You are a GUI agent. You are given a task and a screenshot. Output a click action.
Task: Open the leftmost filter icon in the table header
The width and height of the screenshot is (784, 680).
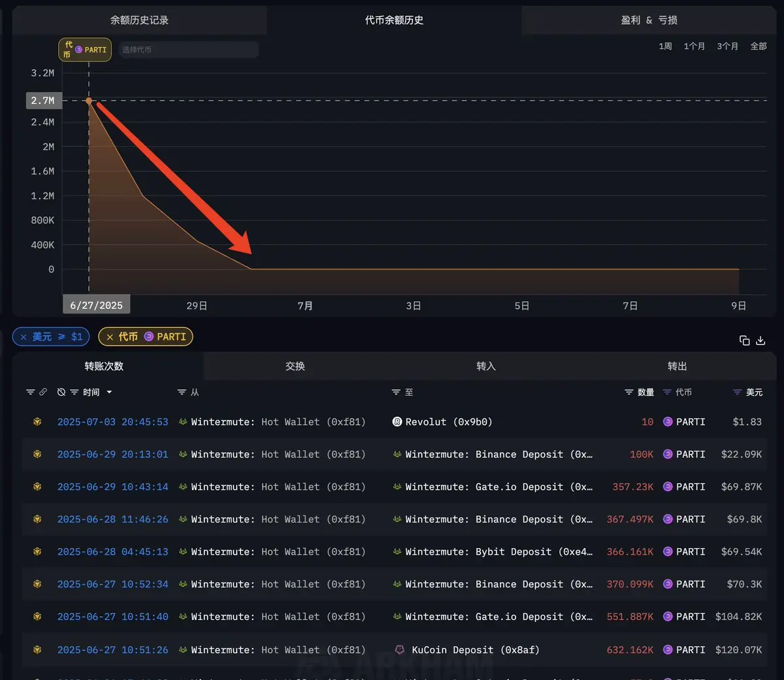coord(30,392)
